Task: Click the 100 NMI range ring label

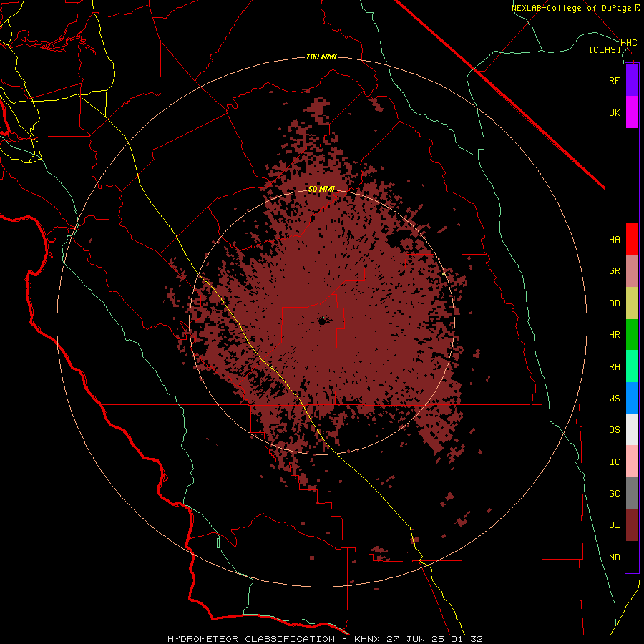Action: pyautogui.click(x=321, y=57)
